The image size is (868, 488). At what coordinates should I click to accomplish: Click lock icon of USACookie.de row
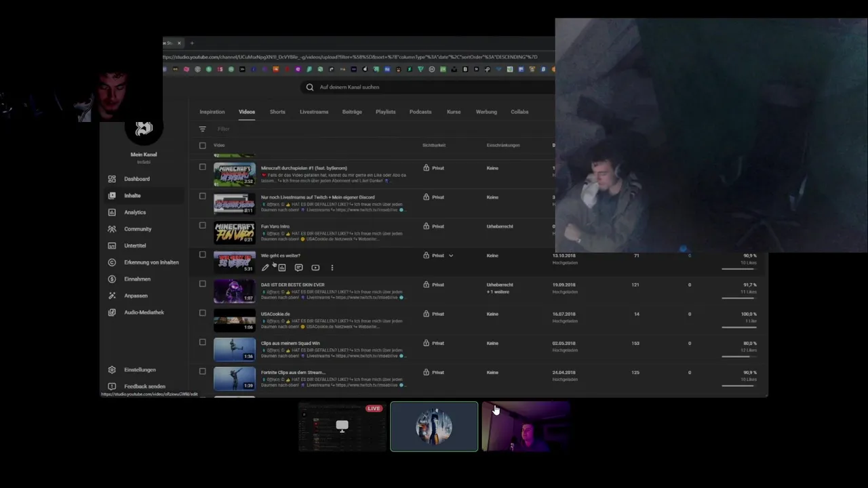426,314
